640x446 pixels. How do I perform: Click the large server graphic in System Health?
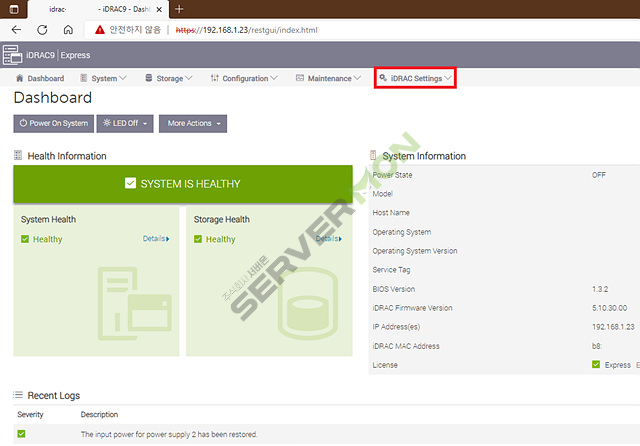tap(135, 303)
